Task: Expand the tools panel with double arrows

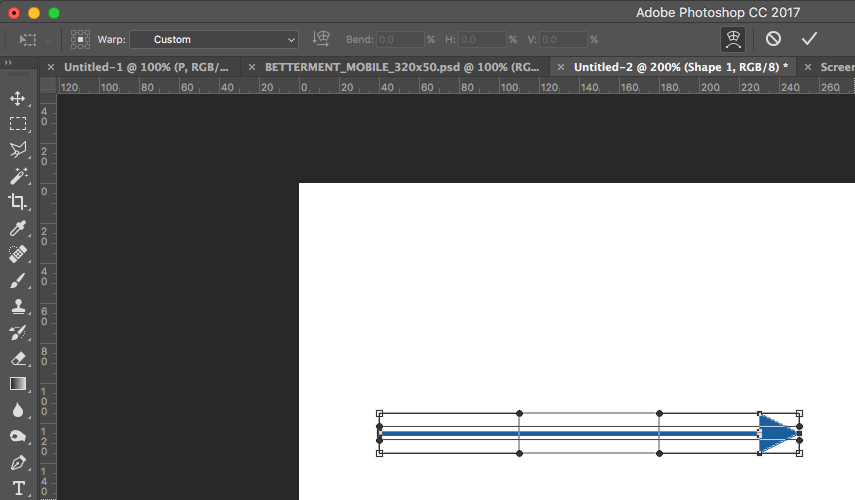Action: (8, 63)
